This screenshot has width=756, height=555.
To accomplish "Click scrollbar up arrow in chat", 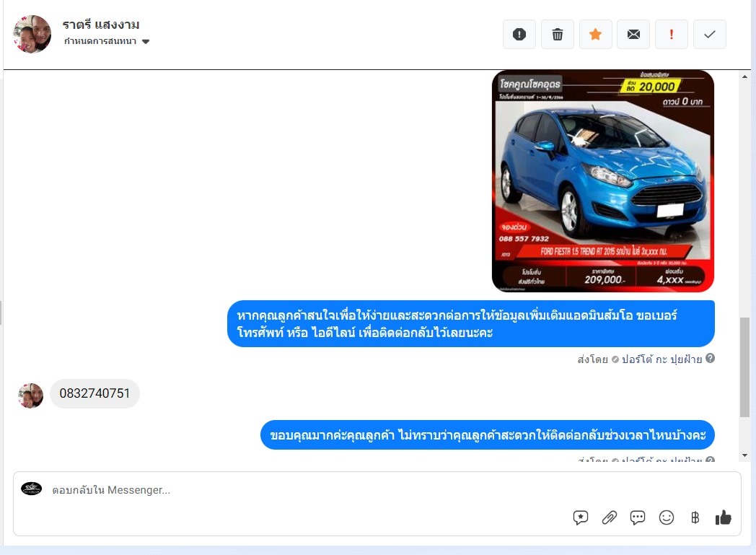I will pos(745,77).
